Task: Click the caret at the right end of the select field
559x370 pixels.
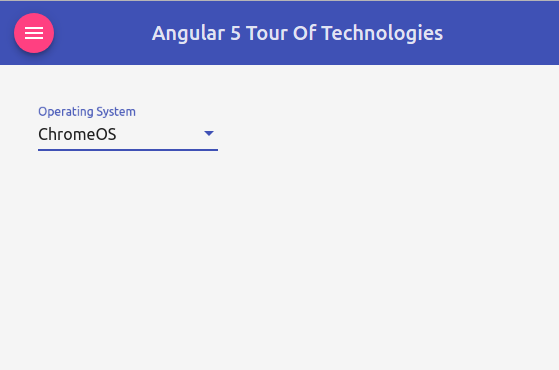Action: [x=209, y=134]
